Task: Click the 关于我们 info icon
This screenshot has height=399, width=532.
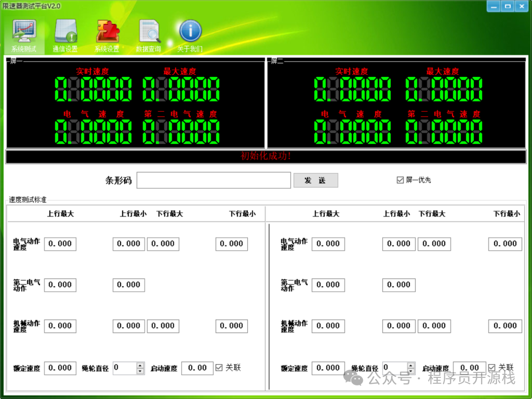Action: pos(190,36)
